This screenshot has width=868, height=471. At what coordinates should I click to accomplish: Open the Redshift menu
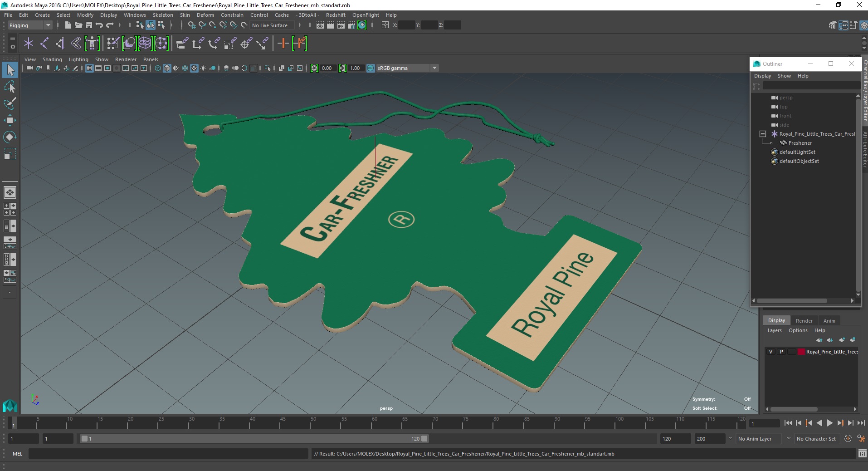[x=336, y=15]
